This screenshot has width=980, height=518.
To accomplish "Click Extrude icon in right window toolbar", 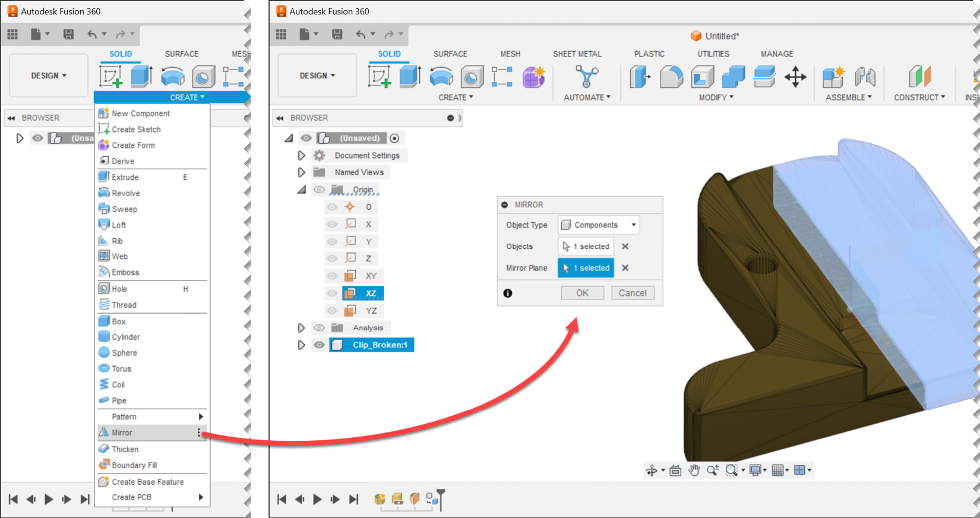I will point(410,77).
